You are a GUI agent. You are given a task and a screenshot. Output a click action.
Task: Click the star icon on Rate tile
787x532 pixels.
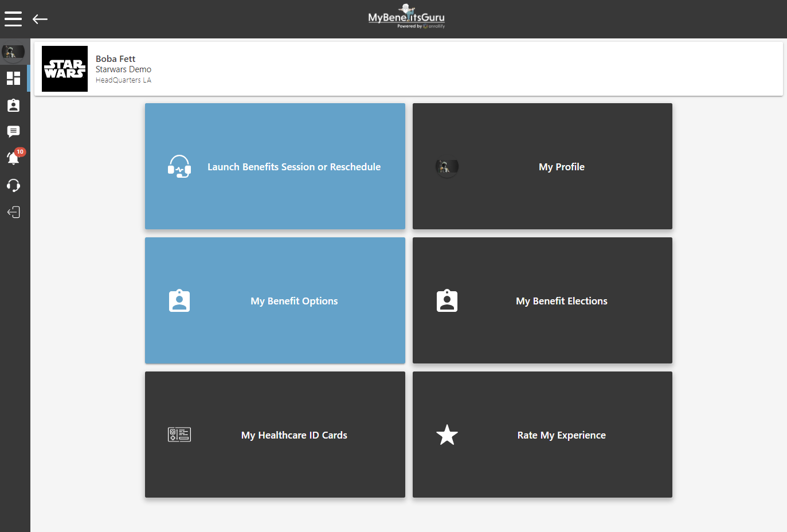(x=447, y=435)
